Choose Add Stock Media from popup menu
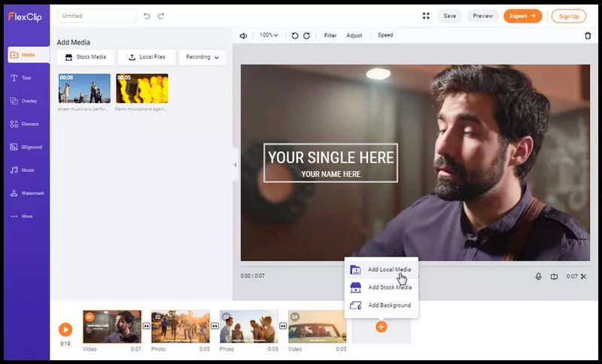Viewport: 602px width, 364px height. (382, 287)
